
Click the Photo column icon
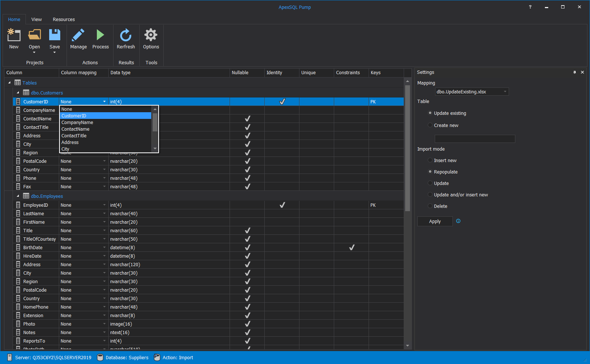click(18, 324)
